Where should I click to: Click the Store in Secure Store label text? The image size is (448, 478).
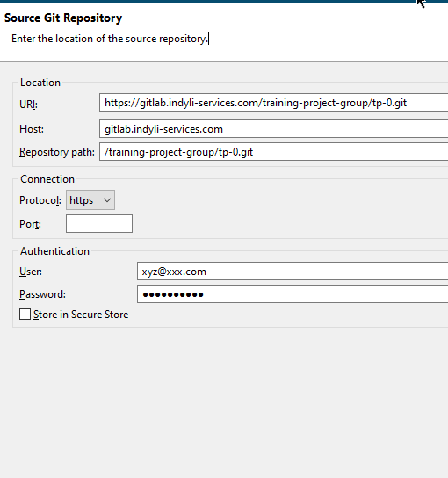(81, 315)
